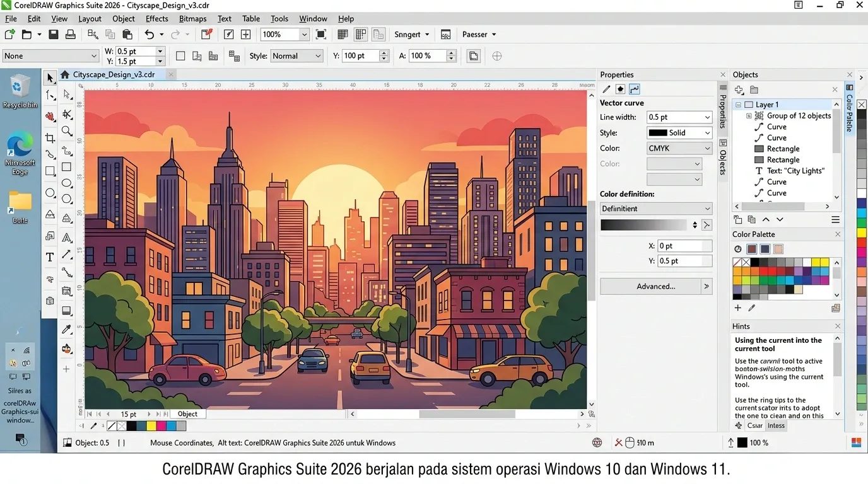Switch to Cityscape_Design_v3.cdr document tab
This screenshot has width=868, height=484.
click(x=114, y=74)
